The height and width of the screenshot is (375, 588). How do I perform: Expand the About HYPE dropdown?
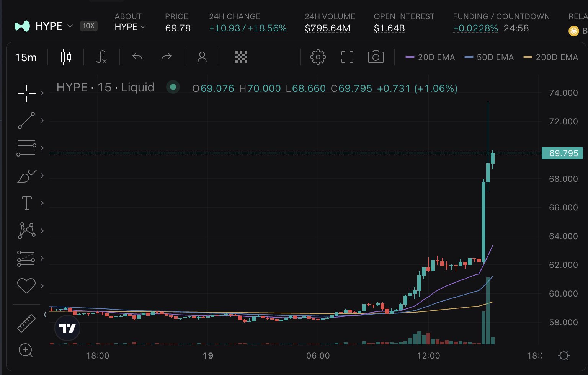(130, 27)
